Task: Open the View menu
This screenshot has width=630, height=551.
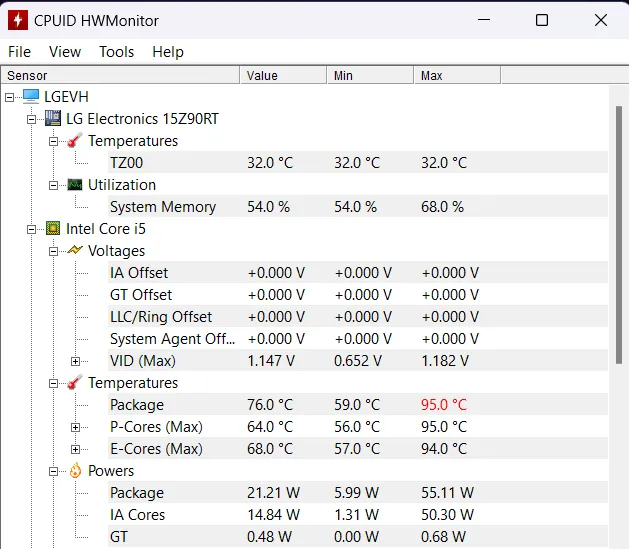Action: click(65, 52)
